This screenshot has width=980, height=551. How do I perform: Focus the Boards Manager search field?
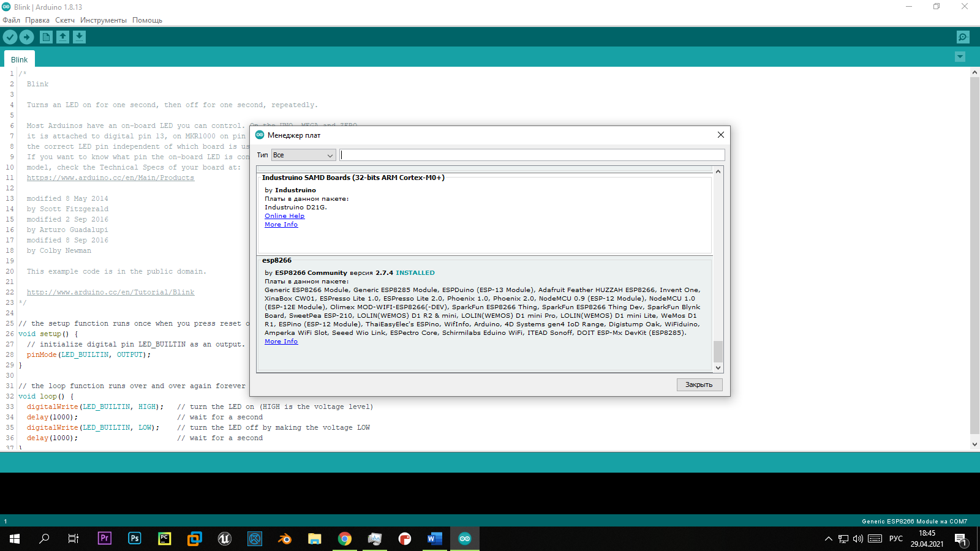tap(532, 155)
